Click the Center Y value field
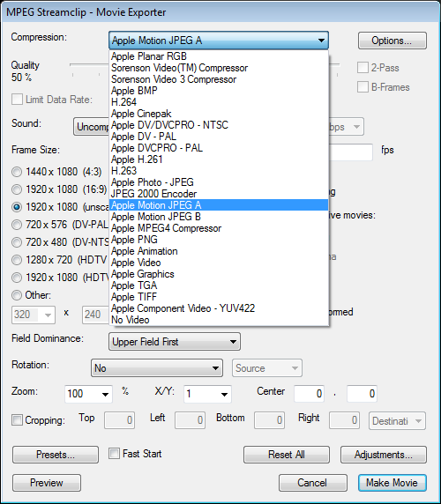The image size is (441, 504). tap(362, 394)
